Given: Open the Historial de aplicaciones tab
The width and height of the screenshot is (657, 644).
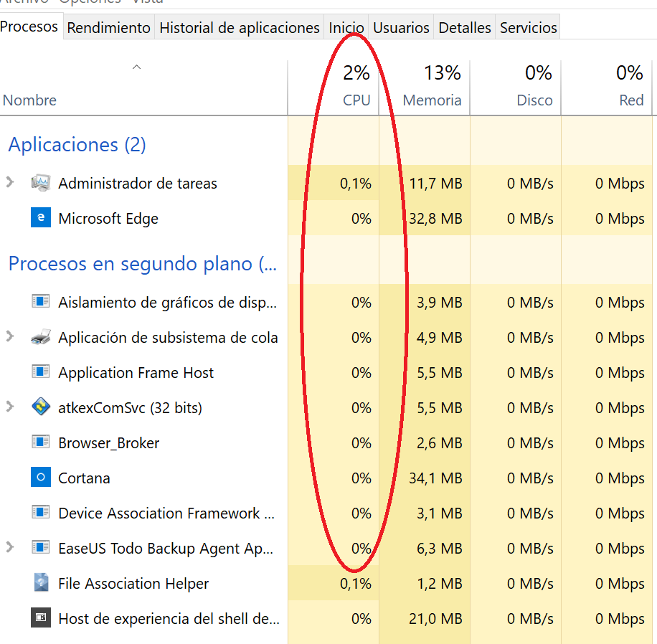Looking at the screenshot, I should pos(239,28).
